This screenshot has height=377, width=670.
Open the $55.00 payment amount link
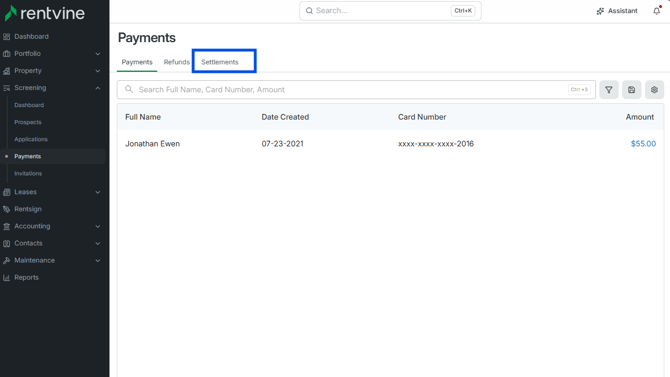[x=643, y=144]
